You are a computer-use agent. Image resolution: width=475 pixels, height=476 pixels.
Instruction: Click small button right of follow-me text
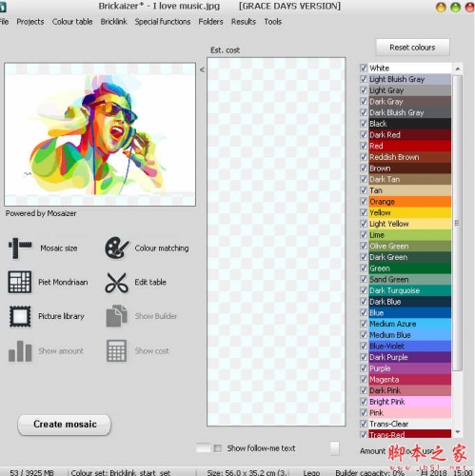(335, 448)
